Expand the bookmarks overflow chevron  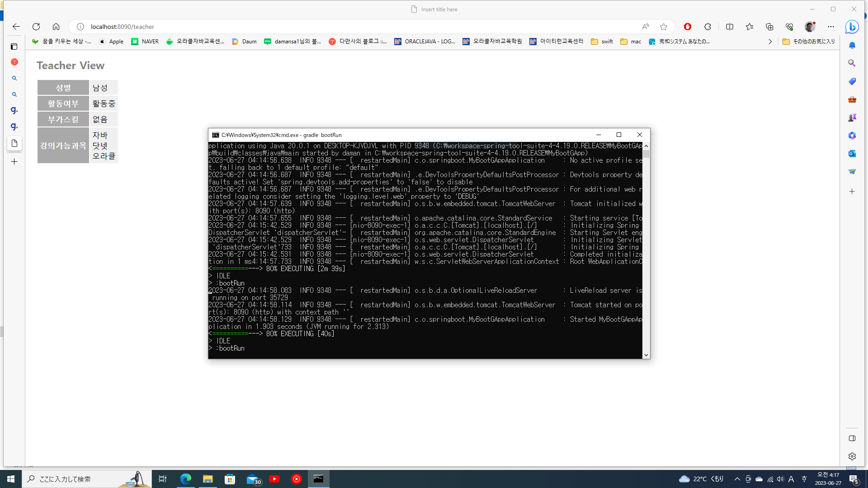click(770, 42)
